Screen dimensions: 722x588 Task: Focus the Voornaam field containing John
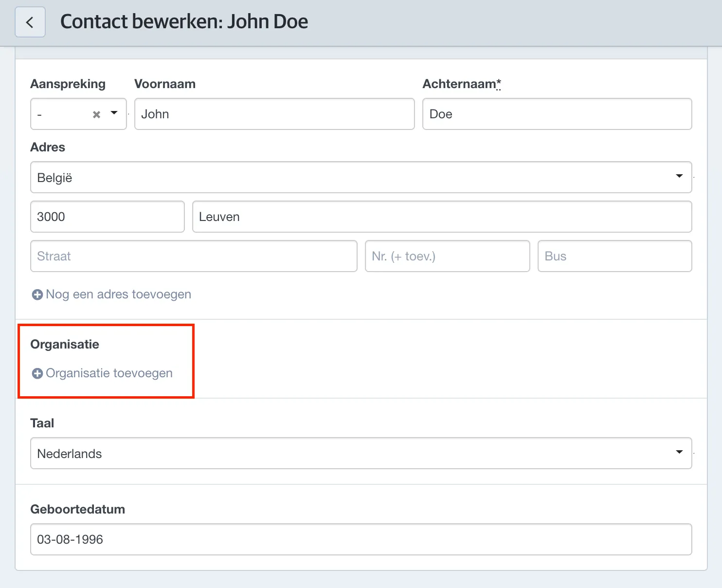point(274,114)
